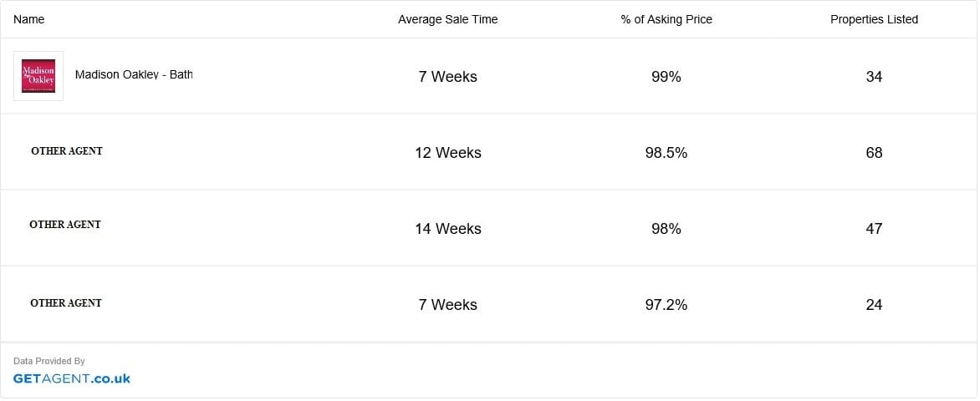This screenshot has height=401, width=980.
Task: Open the GetAgent.co.uk logo link
Action: (72, 378)
